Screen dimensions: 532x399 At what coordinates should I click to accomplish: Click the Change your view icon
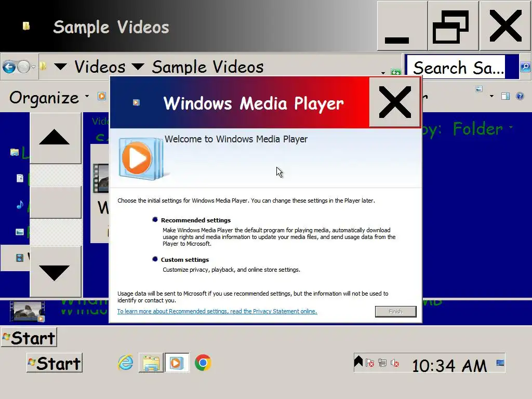tap(479, 89)
